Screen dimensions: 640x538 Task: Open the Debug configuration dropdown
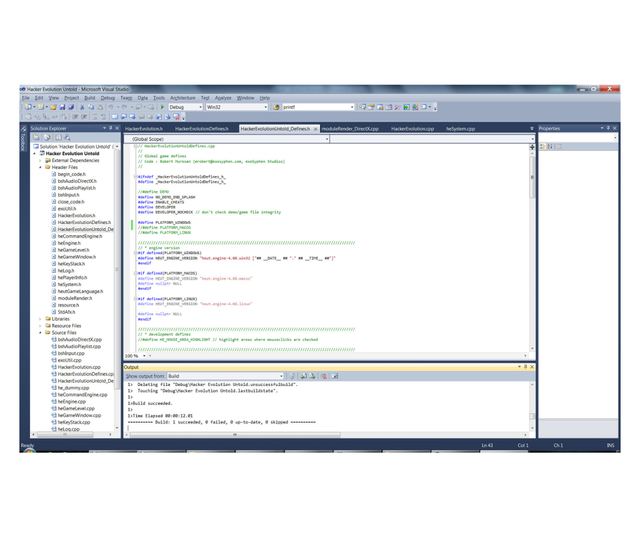(x=200, y=107)
